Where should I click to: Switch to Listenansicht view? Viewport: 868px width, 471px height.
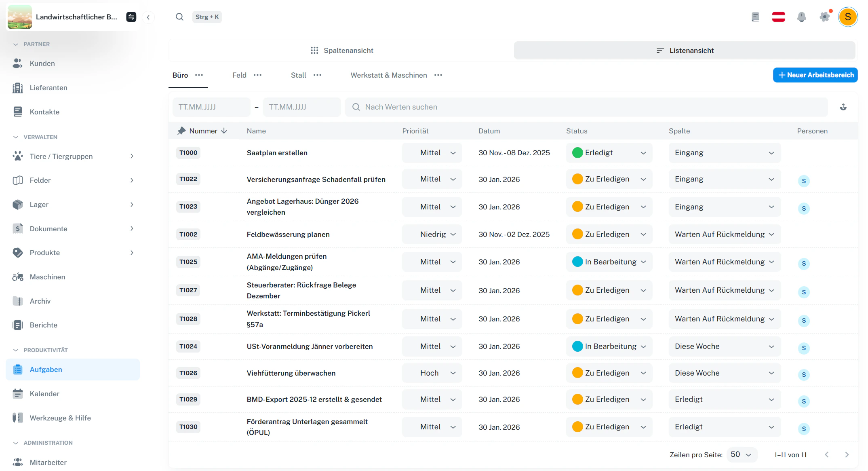[685, 51]
